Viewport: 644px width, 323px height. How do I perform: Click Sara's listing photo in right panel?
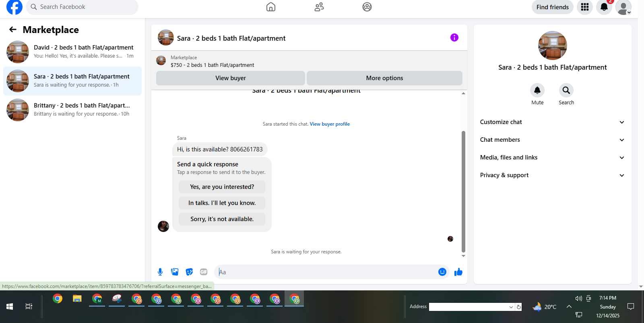[x=552, y=46]
